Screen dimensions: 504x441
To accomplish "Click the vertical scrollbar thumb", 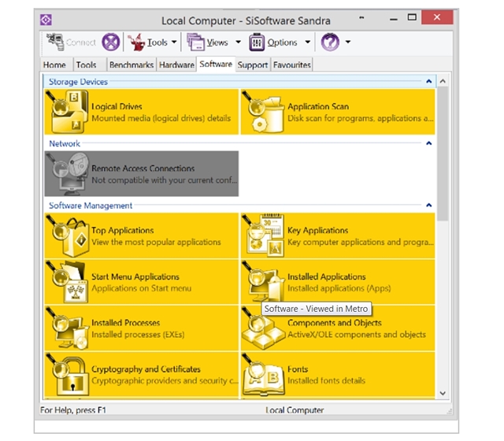I will [443, 154].
